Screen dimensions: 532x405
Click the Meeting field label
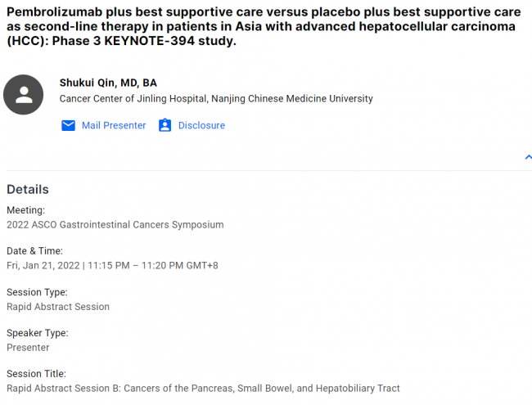(26, 210)
